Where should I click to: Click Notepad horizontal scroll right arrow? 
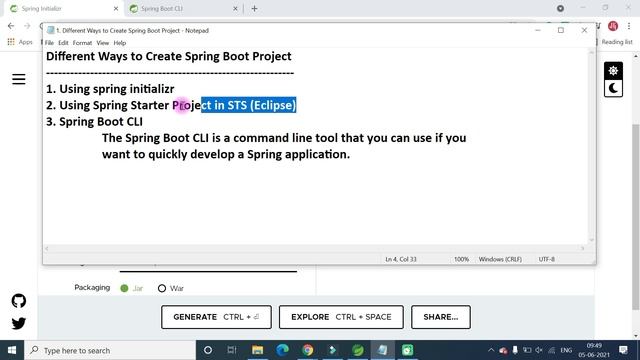coord(582,248)
